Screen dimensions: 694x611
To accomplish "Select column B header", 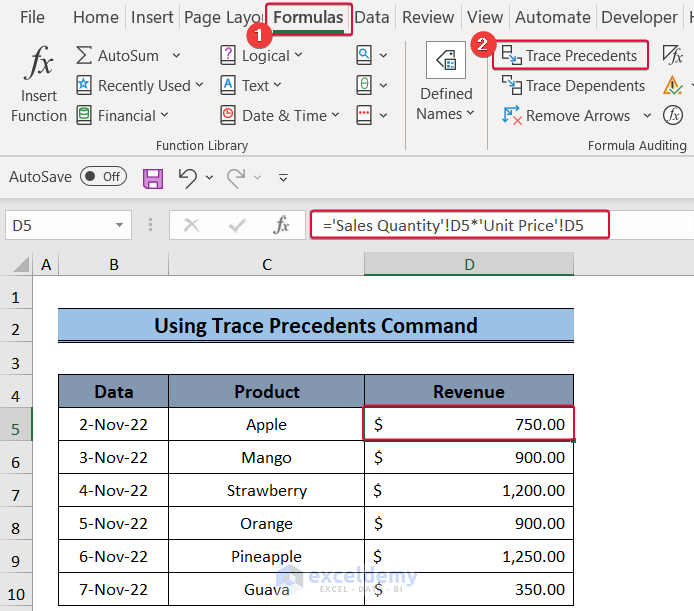I will (114, 264).
